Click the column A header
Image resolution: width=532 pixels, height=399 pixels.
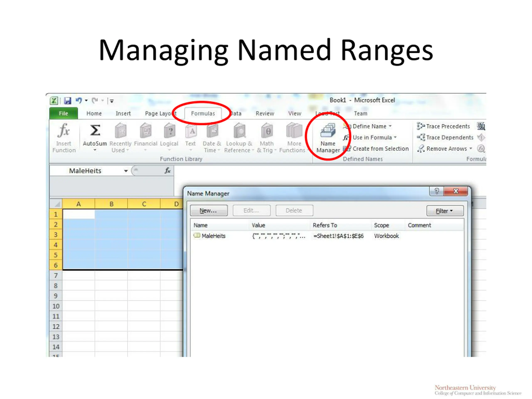point(78,204)
